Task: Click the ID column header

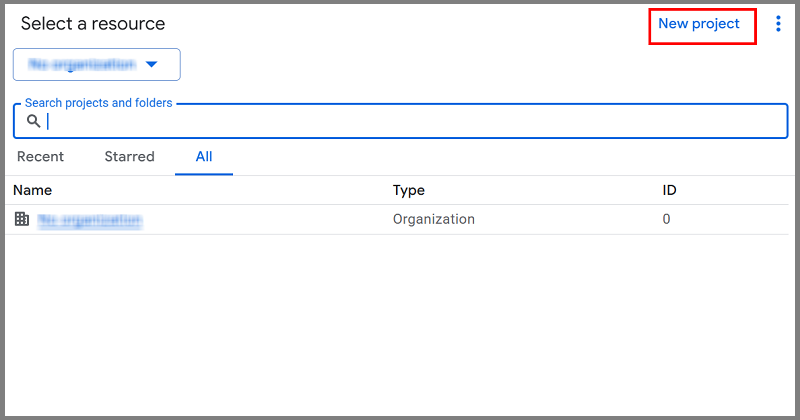Action: (x=670, y=190)
